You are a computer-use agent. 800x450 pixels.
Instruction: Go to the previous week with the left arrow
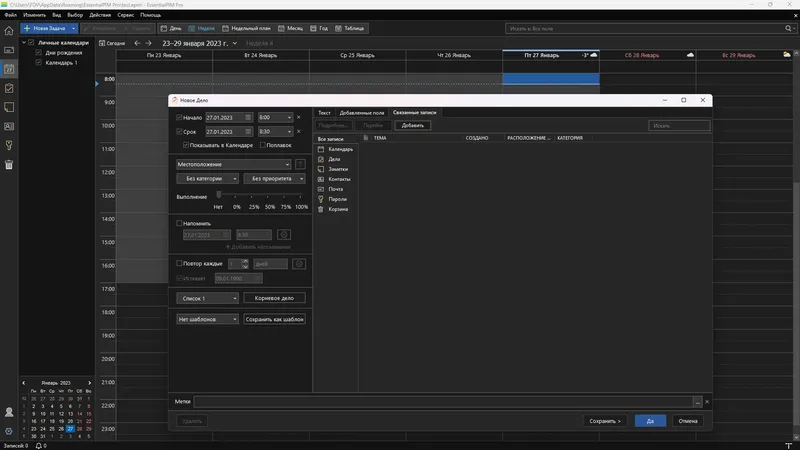coord(137,43)
